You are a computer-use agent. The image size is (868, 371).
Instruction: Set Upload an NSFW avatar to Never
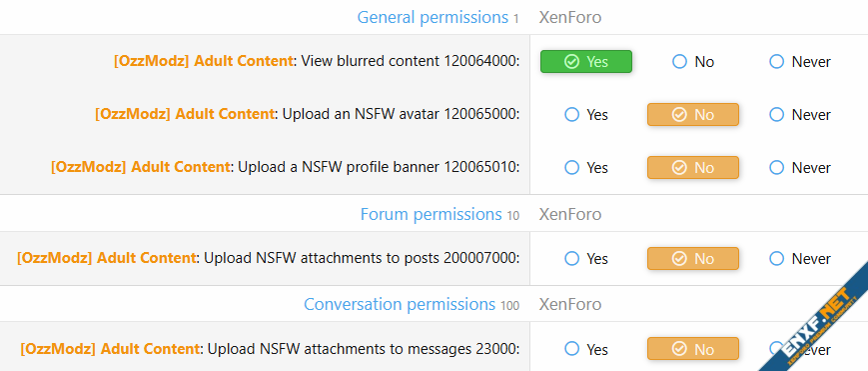click(800, 115)
